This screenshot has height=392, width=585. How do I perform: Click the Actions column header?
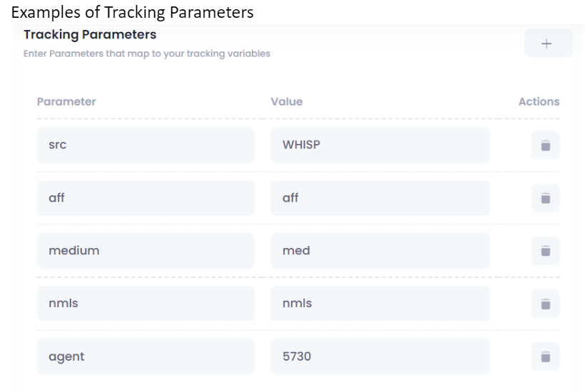539,102
